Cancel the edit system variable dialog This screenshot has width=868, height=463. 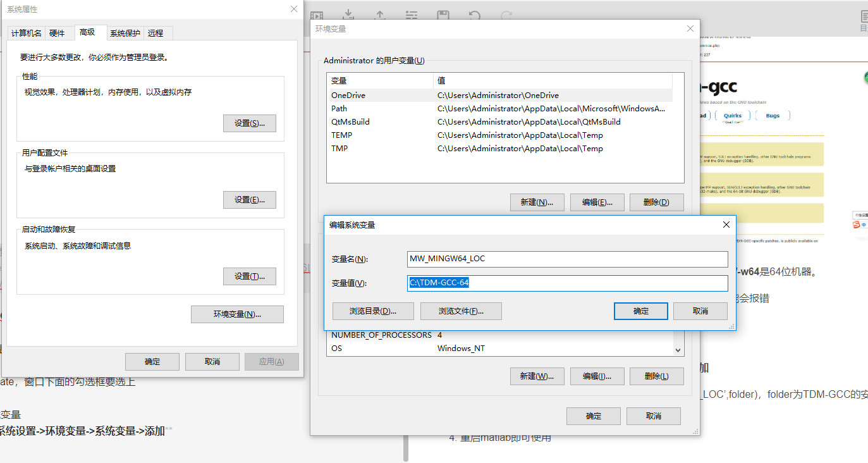coord(700,311)
